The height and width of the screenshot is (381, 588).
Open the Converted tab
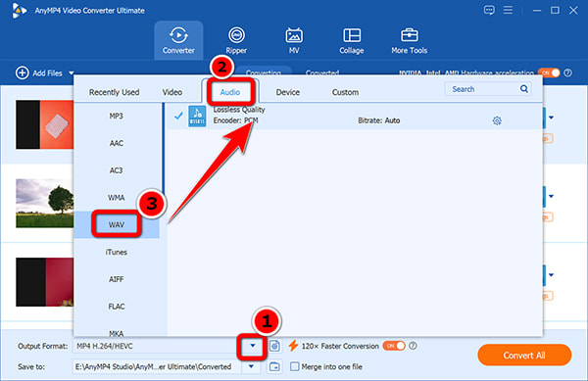click(x=322, y=72)
